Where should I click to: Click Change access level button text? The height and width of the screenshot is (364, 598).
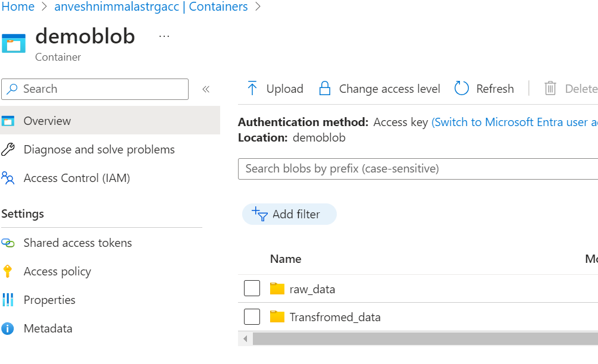(x=389, y=89)
